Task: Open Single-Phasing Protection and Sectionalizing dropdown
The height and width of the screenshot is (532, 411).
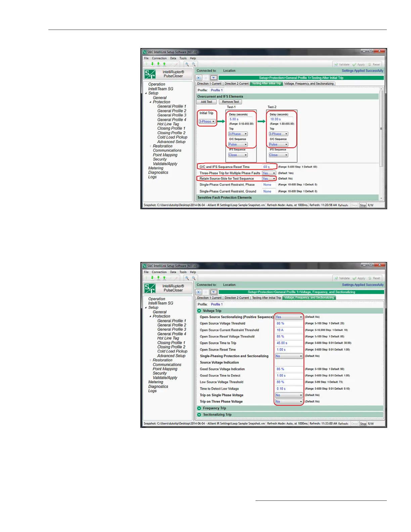Action: [289, 356]
